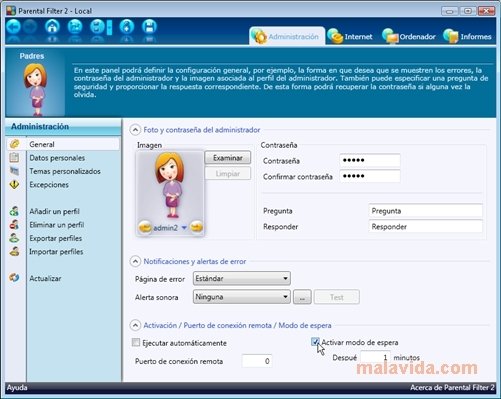Collapse Foto y contraseña del administrador section
Image resolution: width=501 pixels, height=399 pixels.
coord(135,130)
